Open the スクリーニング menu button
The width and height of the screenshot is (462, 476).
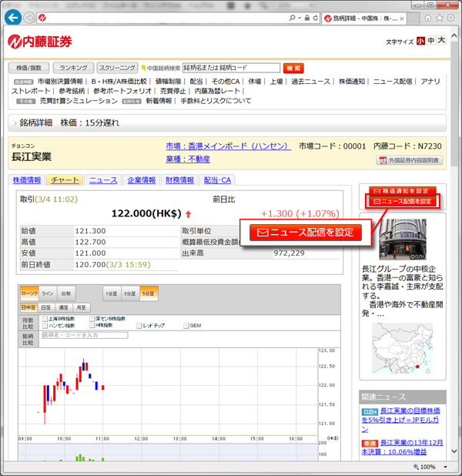[x=117, y=68]
